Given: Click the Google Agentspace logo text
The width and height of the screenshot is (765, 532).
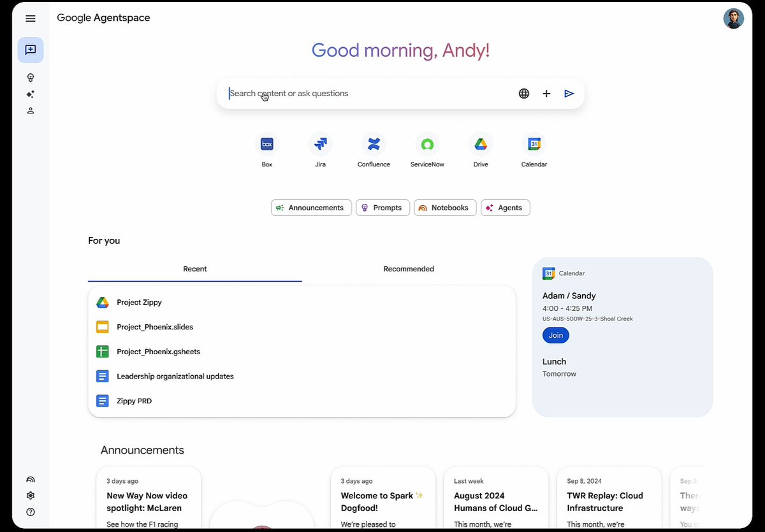Looking at the screenshot, I should point(103,18).
